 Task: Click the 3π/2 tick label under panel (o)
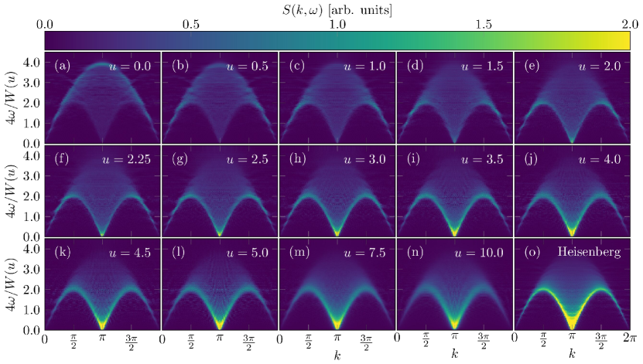click(600, 341)
